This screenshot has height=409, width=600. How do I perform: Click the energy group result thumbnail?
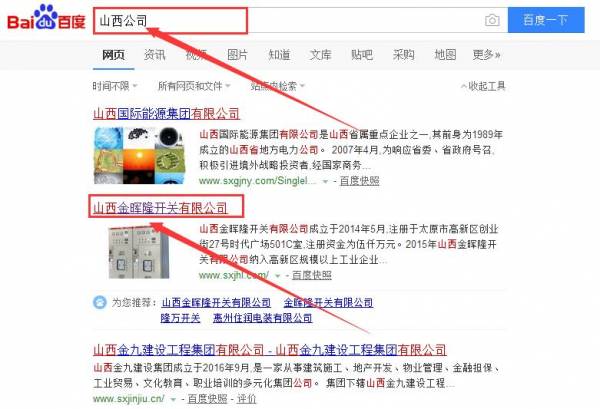(x=139, y=155)
